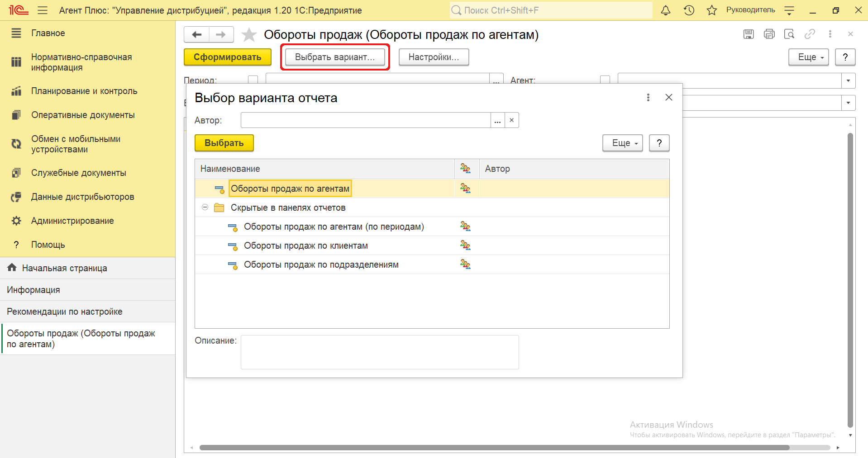Close the Выбор варианта отчета dialog
Screen dimensions: 868x458
coord(669,97)
